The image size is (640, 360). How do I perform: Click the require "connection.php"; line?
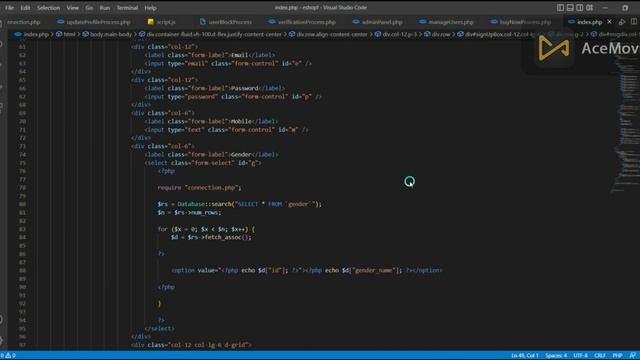point(199,188)
